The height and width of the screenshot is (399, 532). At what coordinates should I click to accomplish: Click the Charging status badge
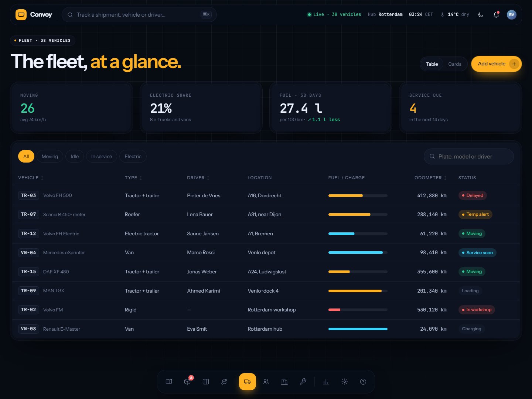point(472,329)
